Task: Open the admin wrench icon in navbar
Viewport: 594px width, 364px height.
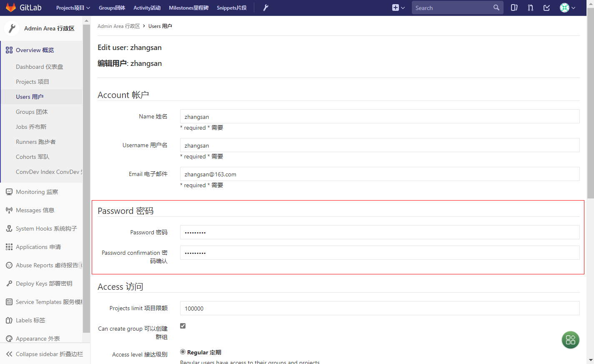Action: [x=266, y=8]
